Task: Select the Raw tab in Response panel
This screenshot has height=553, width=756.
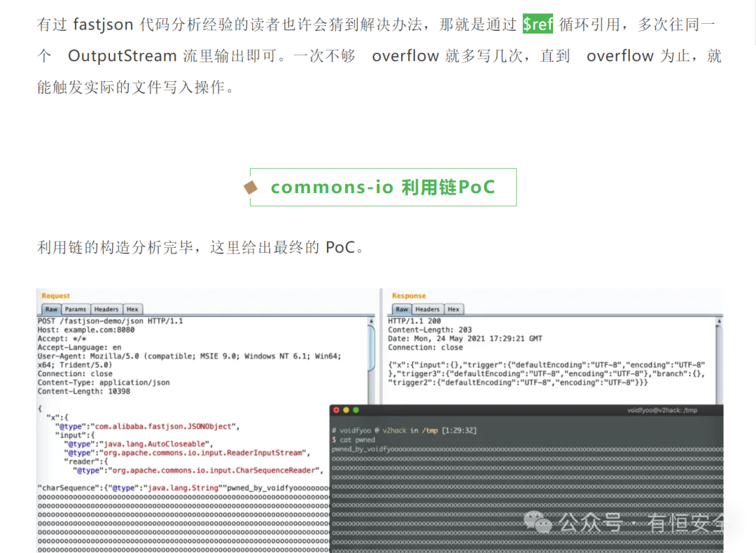Action: [402, 309]
